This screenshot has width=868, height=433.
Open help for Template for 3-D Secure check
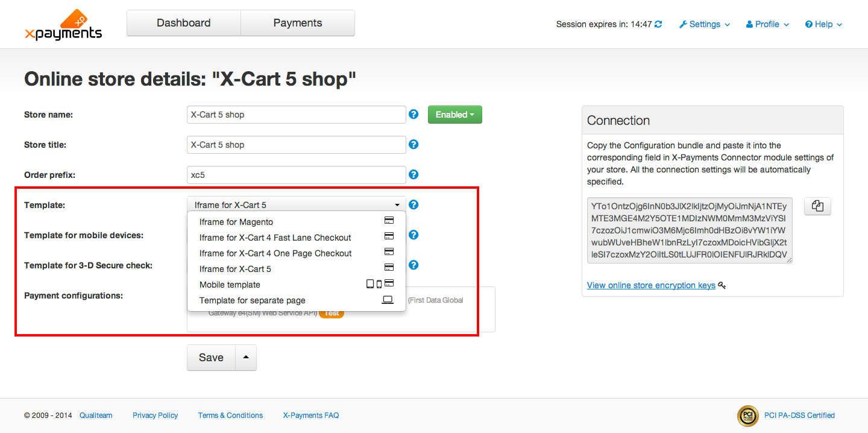(414, 265)
